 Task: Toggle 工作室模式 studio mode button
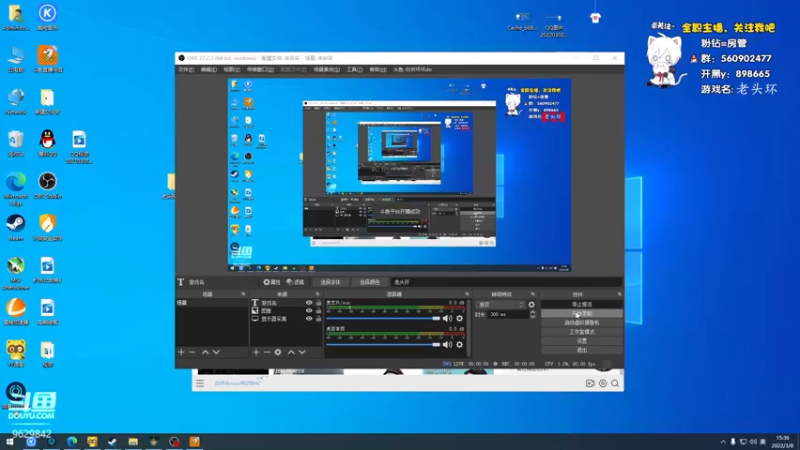coord(582,332)
